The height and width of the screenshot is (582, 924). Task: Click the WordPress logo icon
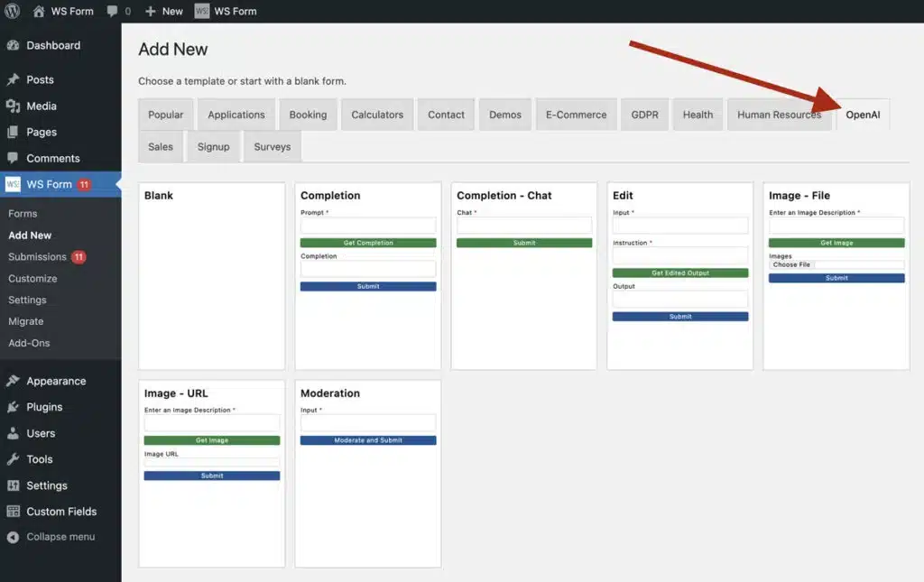tap(13, 11)
